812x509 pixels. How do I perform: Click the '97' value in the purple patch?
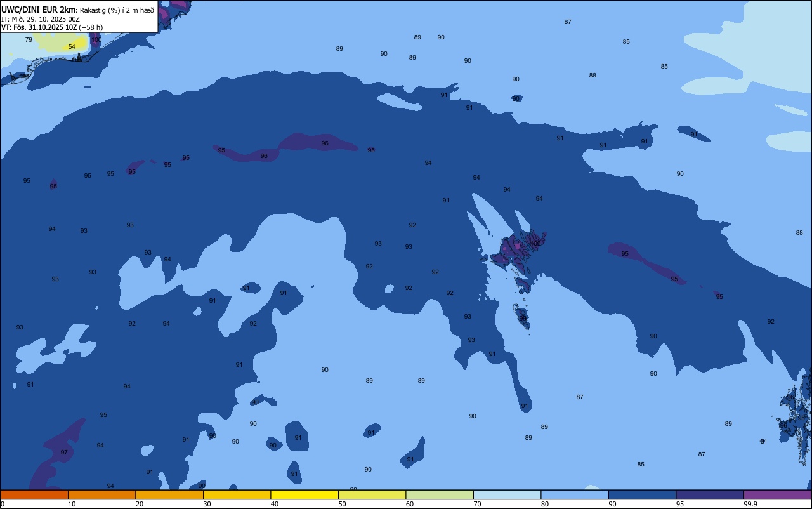64,453
